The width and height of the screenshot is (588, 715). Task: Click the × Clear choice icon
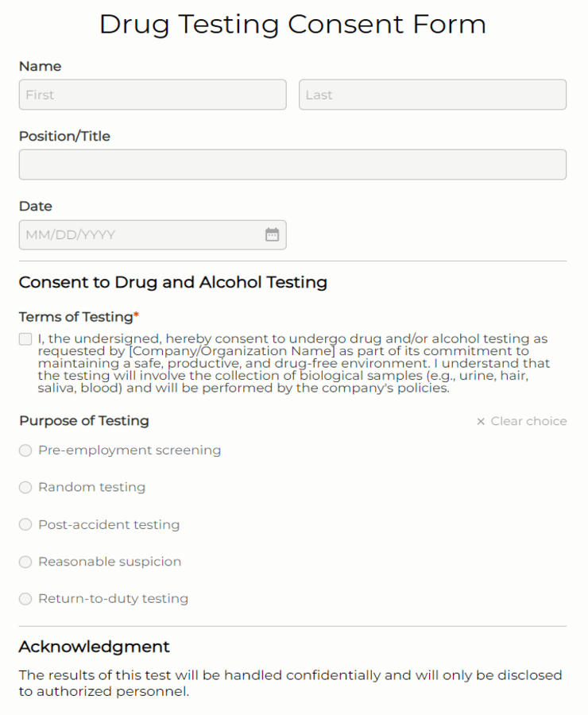point(481,421)
